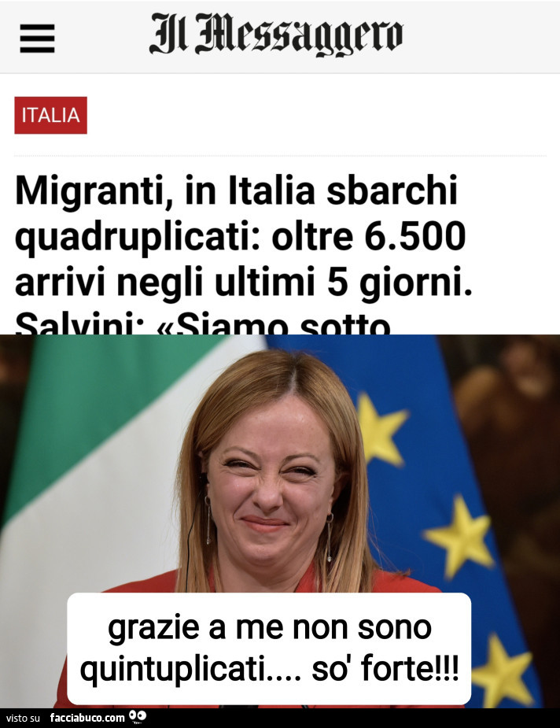Click the cut-off "Salvini: «Siamo sotto" line
560x728 pixels.
tap(203, 324)
